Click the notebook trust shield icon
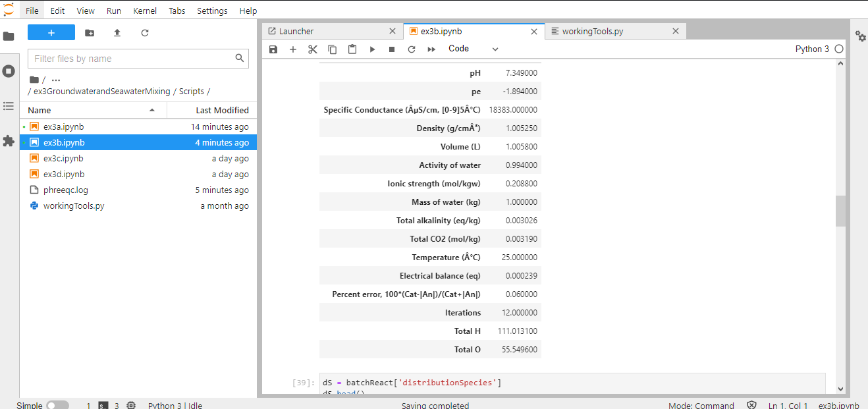The width and height of the screenshot is (868, 409). tap(752, 405)
